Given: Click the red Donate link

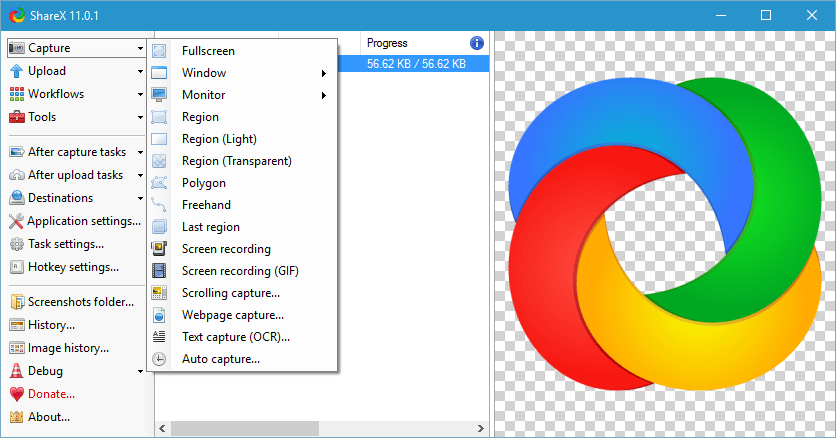Looking at the screenshot, I should (51, 394).
